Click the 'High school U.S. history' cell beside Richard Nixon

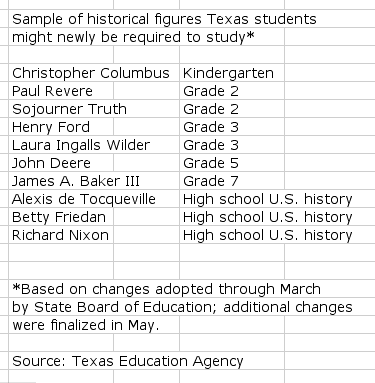(x=232, y=235)
